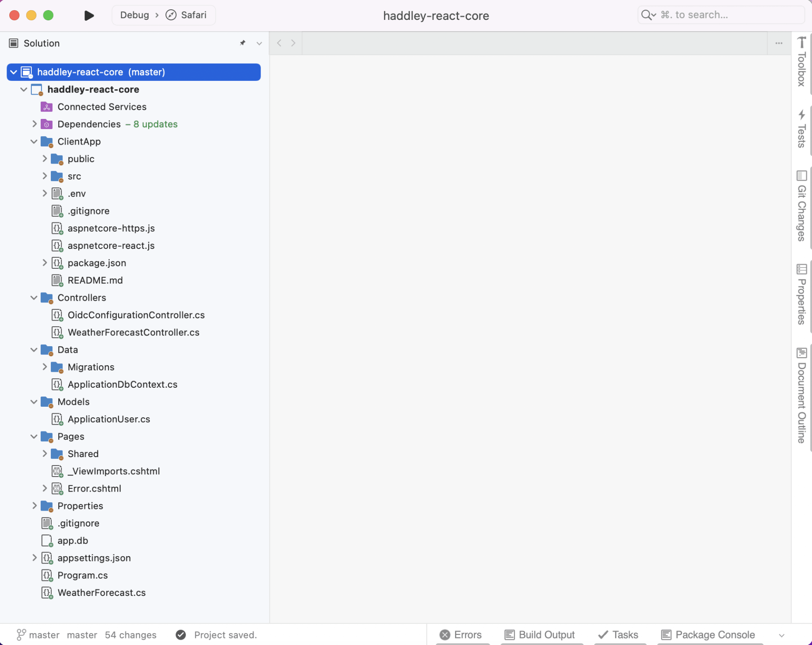Open the editor more options menu
812x645 pixels.
point(779,43)
